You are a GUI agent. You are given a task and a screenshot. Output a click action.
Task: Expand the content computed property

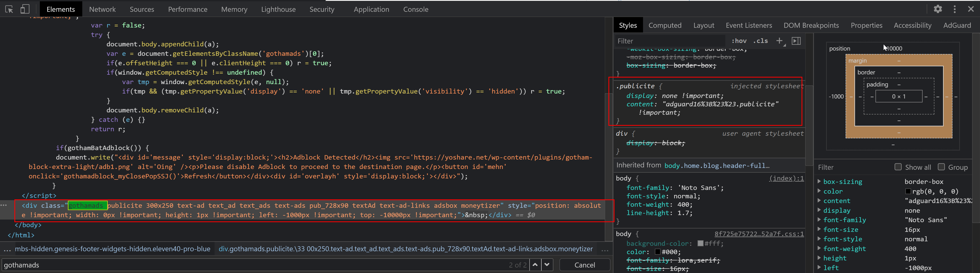[x=819, y=200]
